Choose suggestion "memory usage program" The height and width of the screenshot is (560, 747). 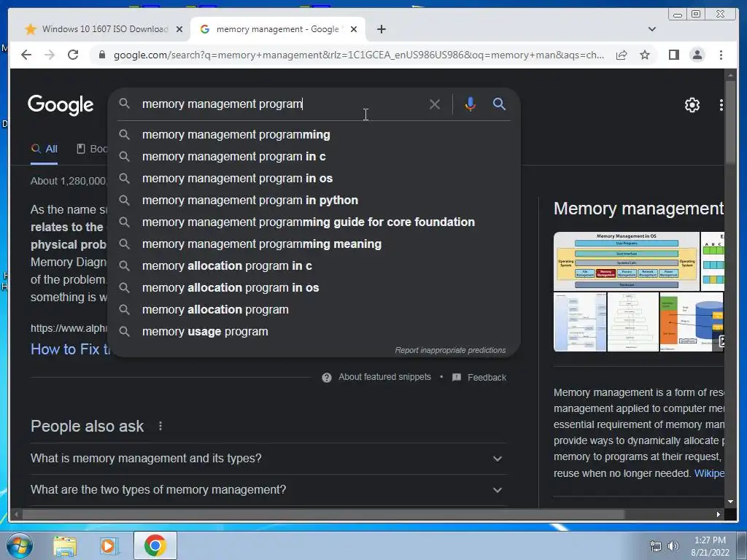[x=314, y=332]
